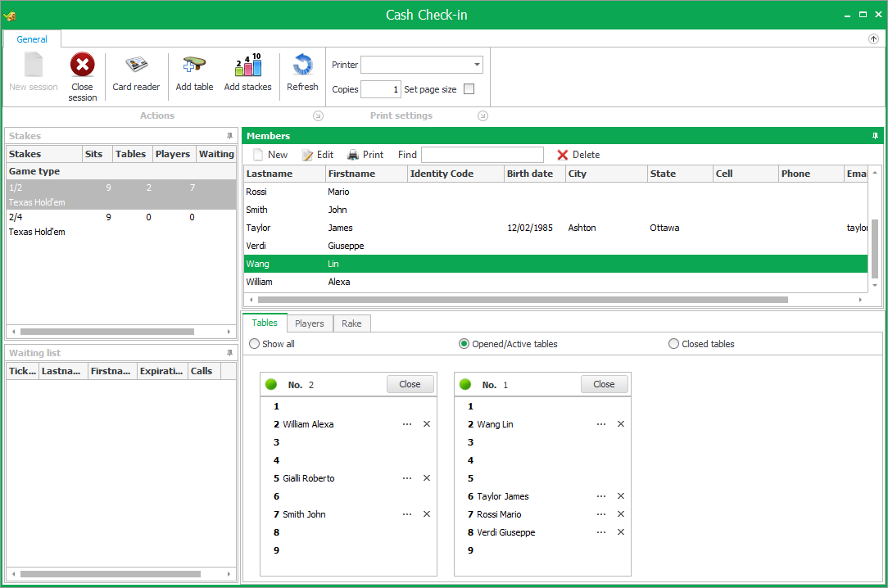This screenshot has height=588, width=888.
Task: Pin the Members panel
Action: click(x=875, y=136)
